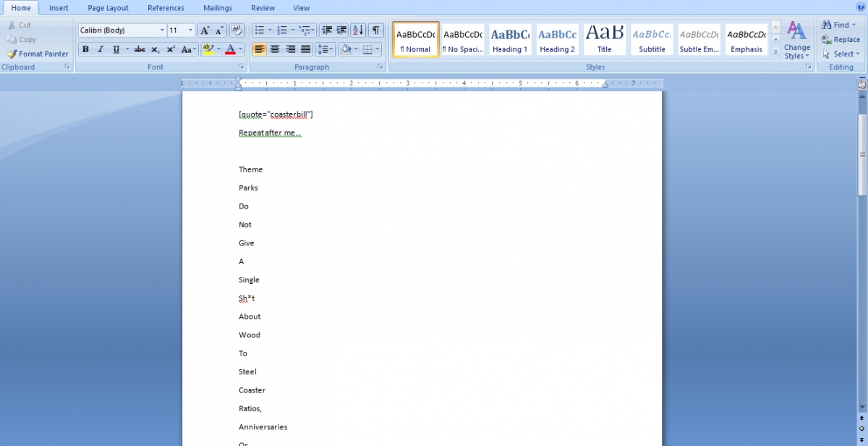The height and width of the screenshot is (446, 868).
Task: Click the Grow Font icon
Action: [205, 30]
